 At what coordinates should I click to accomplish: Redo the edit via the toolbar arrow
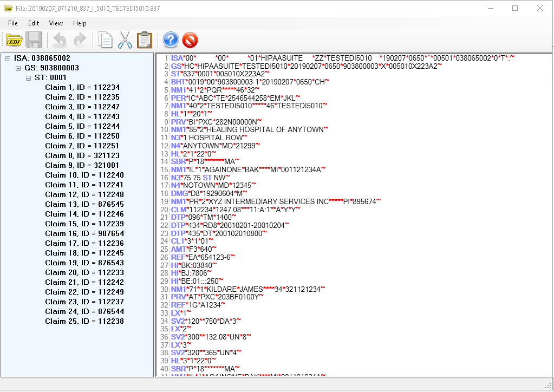click(x=80, y=40)
